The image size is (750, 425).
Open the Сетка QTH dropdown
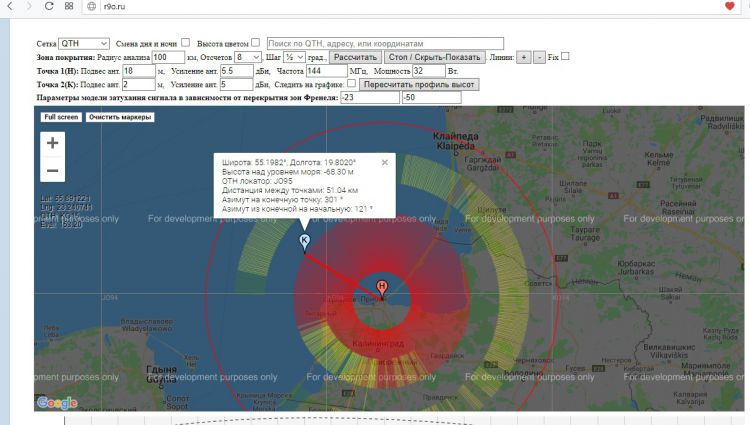pyautogui.click(x=84, y=44)
